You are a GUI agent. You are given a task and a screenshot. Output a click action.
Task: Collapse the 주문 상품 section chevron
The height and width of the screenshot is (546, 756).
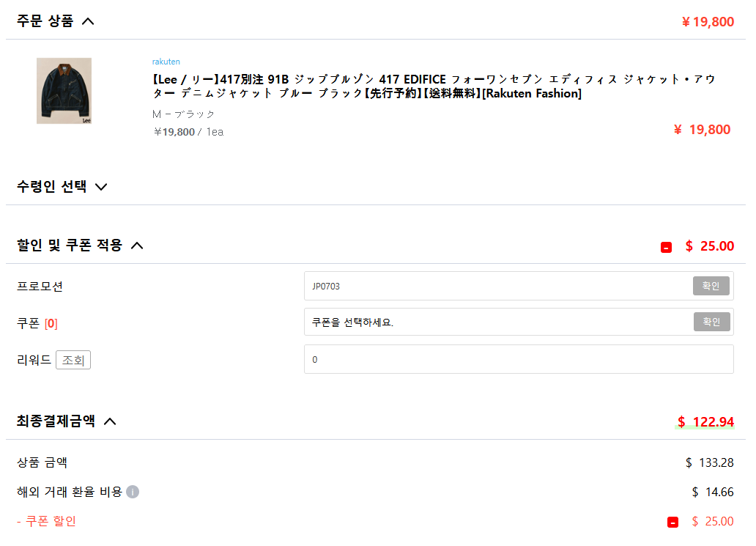(x=88, y=21)
